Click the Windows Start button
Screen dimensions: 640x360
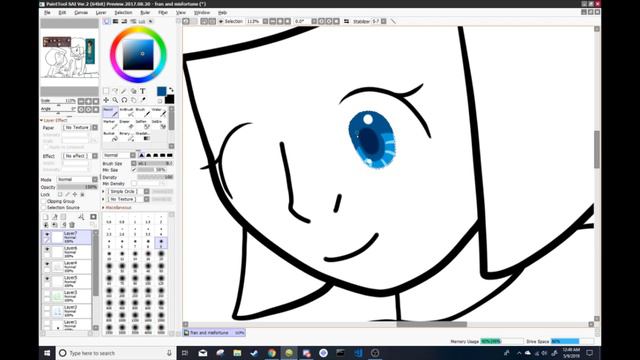coord(47,353)
